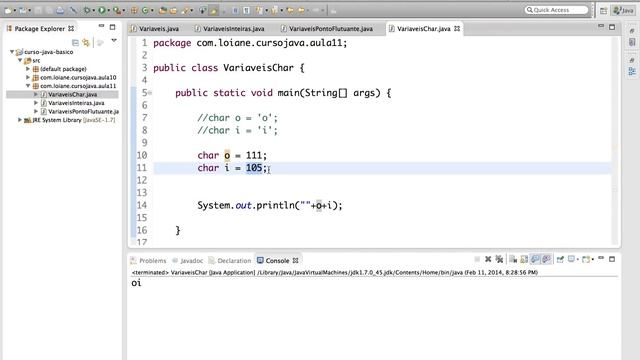Start the Debug launch icon
Screen dimensions: 640x360
(x=87, y=10)
